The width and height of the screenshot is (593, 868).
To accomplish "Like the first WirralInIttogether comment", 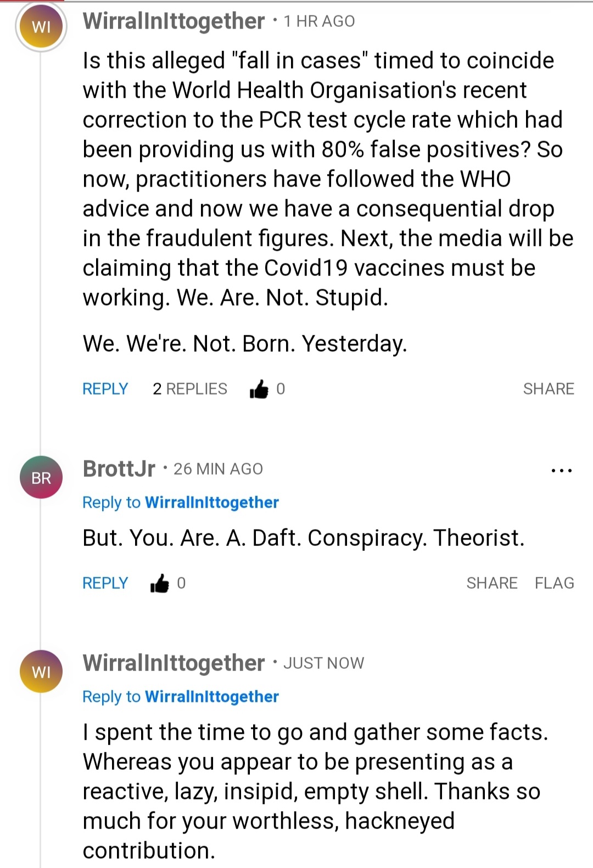I will click(x=259, y=389).
